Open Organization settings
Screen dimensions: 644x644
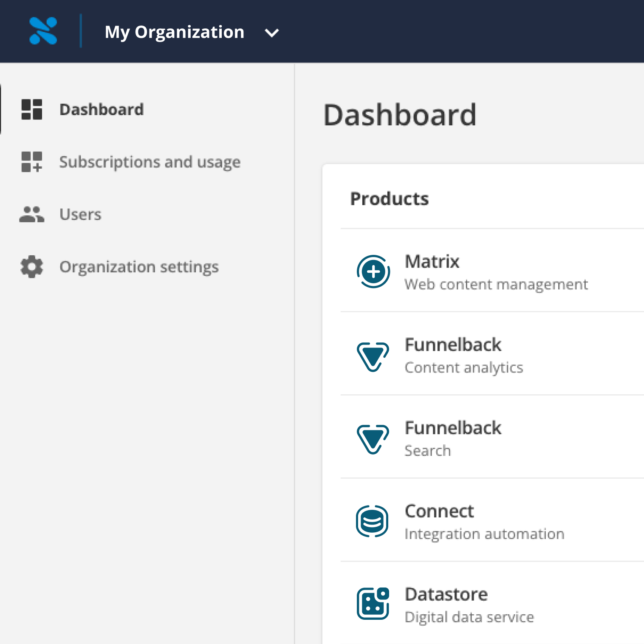(x=139, y=267)
